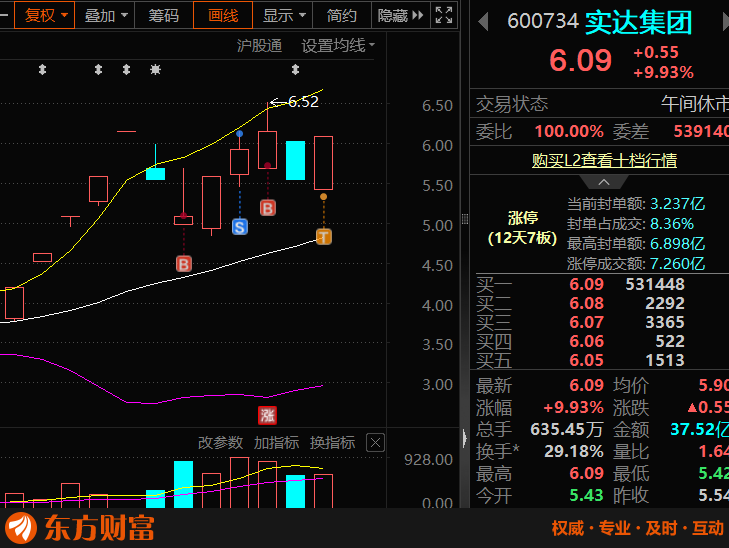Click the 隐藏 panel button

point(400,15)
